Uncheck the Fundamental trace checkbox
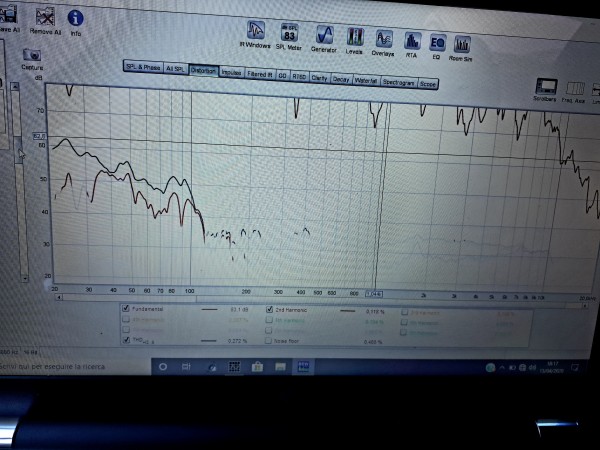The height and width of the screenshot is (450, 600). click(x=125, y=308)
